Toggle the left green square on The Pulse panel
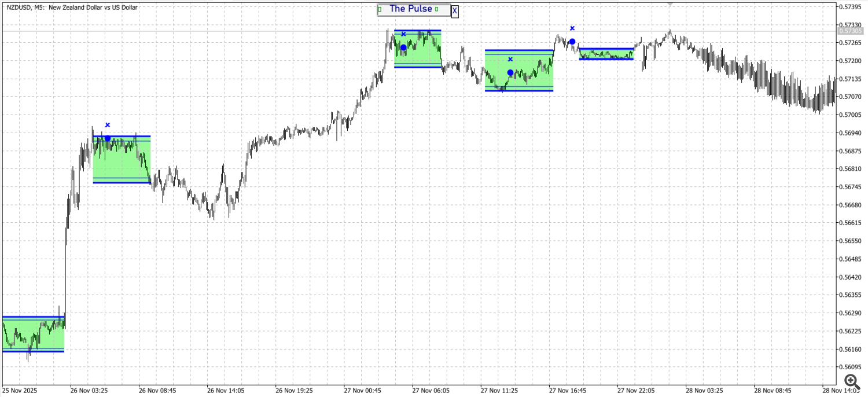The image size is (868, 397). coord(380,9)
